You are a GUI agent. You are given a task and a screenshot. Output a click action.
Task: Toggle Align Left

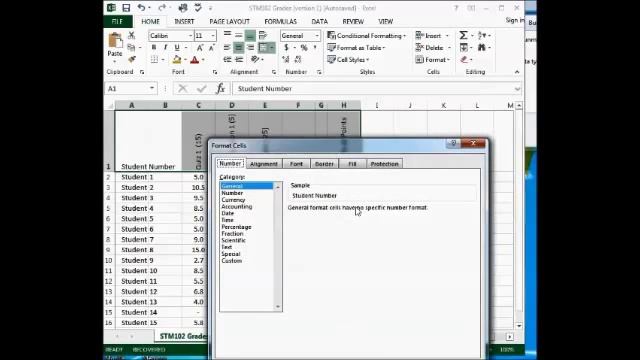[227, 48]
